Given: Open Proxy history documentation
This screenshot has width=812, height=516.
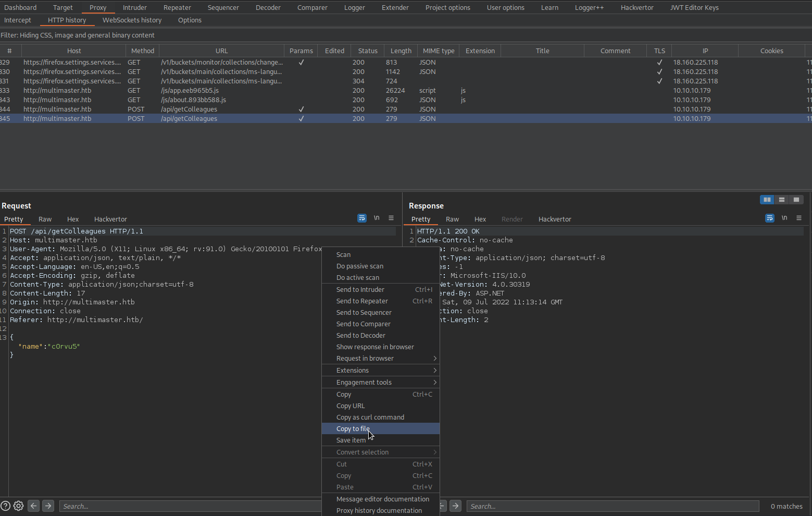Looking at the screenshot, I should pos(381,511).
